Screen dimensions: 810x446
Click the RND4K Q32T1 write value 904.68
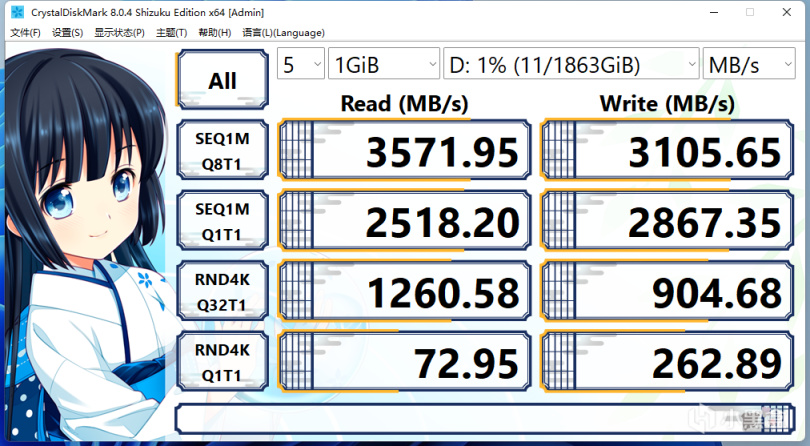click(667, 291)
